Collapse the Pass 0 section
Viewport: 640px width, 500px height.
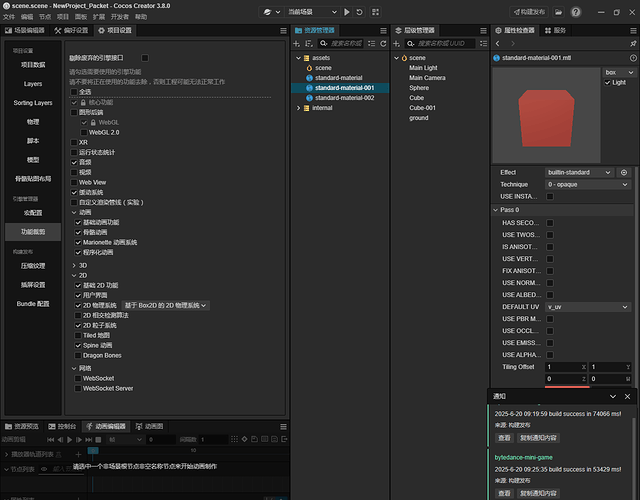(496, 210)
